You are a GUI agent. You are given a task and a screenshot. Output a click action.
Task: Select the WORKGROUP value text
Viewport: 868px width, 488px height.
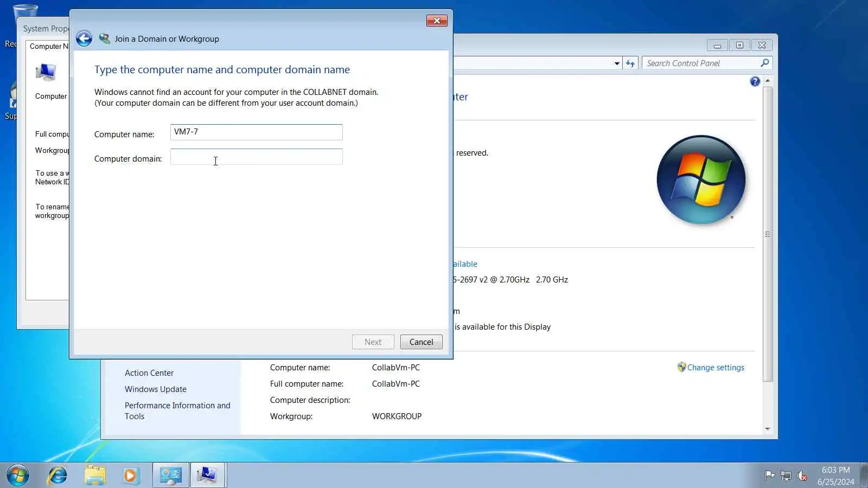point(397,416)
